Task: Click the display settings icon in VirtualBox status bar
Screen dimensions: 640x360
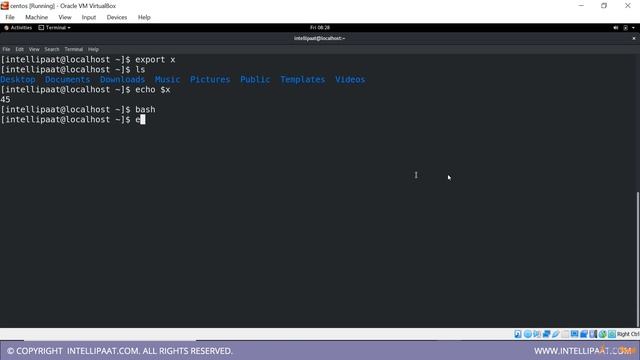Action: point(575,334)
